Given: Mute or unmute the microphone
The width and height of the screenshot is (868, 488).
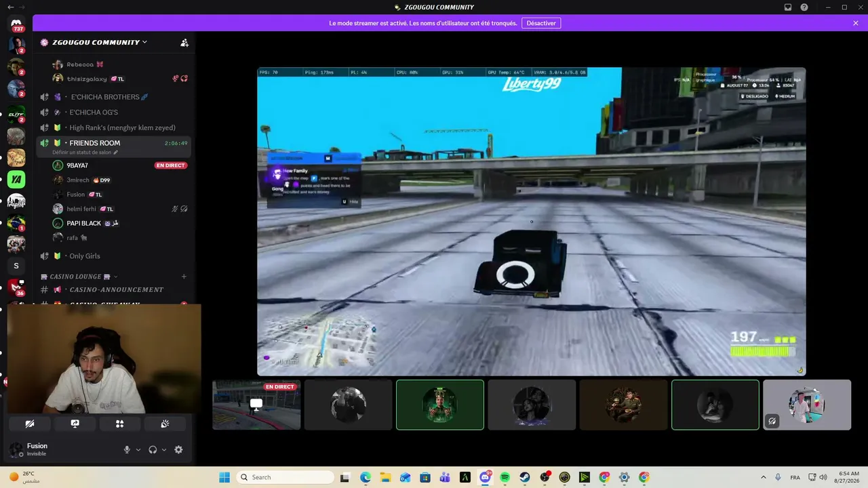Looking at the screenshot, I should coord(127,449).
